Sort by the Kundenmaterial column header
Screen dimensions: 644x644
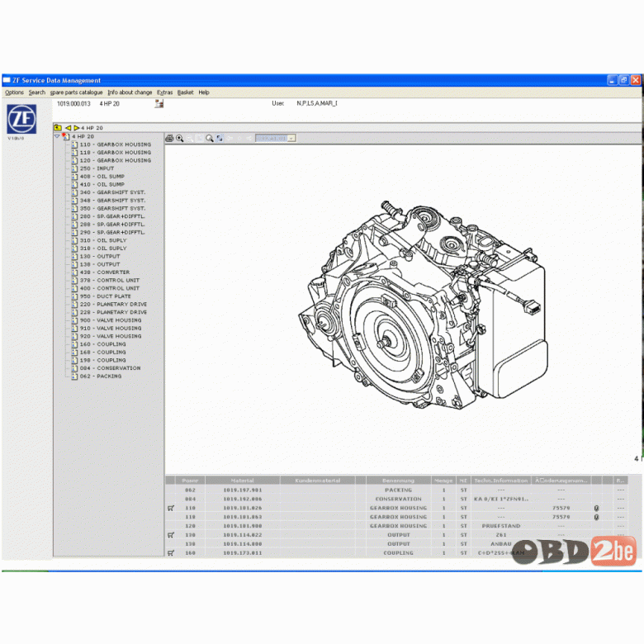[318, 481]
